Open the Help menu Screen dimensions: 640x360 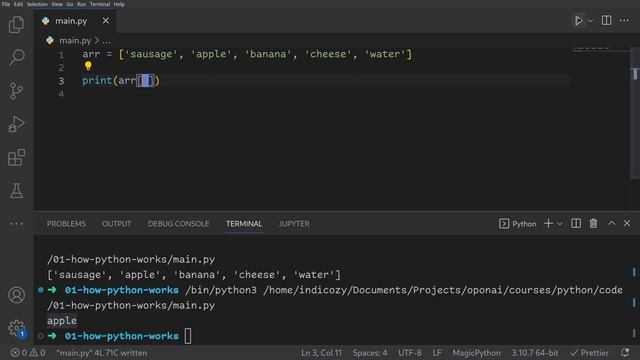tap(119, 4)
